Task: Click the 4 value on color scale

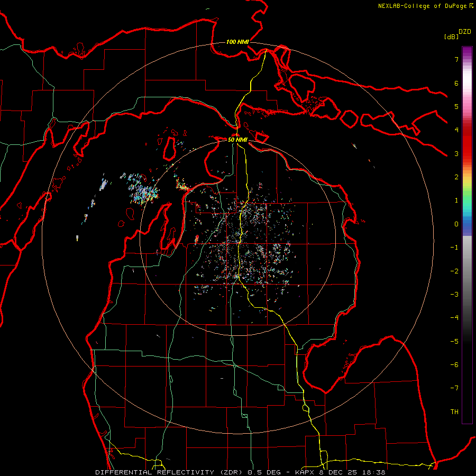Action: [456, 130]
